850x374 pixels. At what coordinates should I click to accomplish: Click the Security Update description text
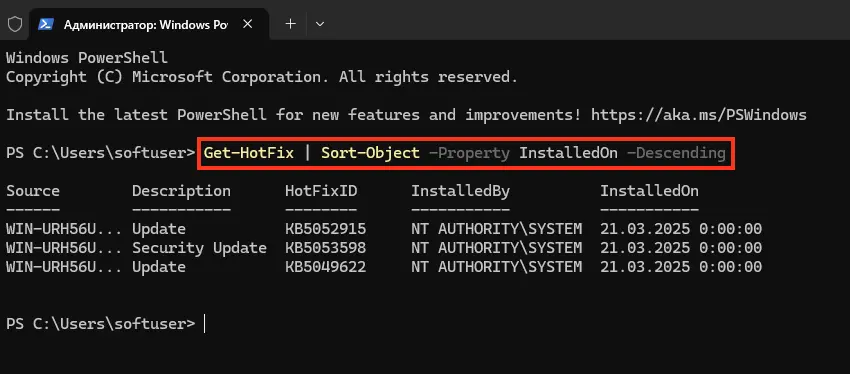(199, 248)
